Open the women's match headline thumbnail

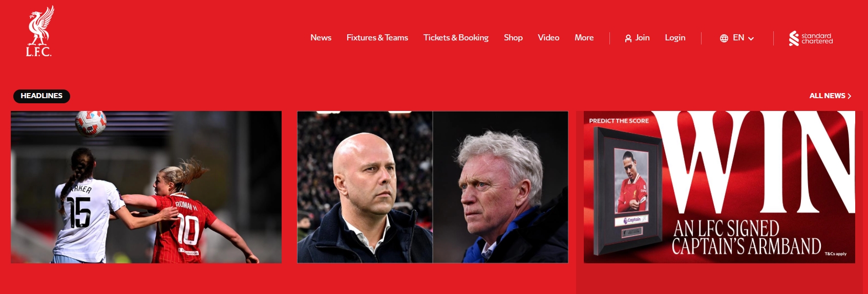[x=146, y=187]
